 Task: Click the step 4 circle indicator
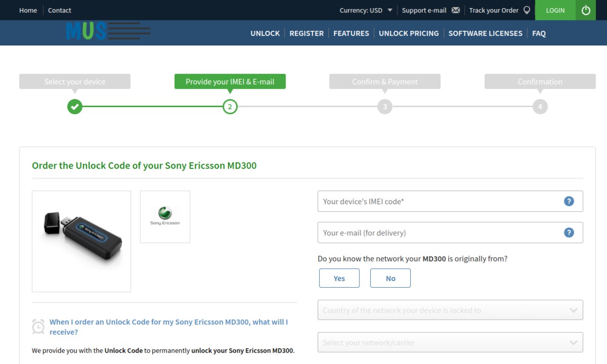[x=540, y=107]
